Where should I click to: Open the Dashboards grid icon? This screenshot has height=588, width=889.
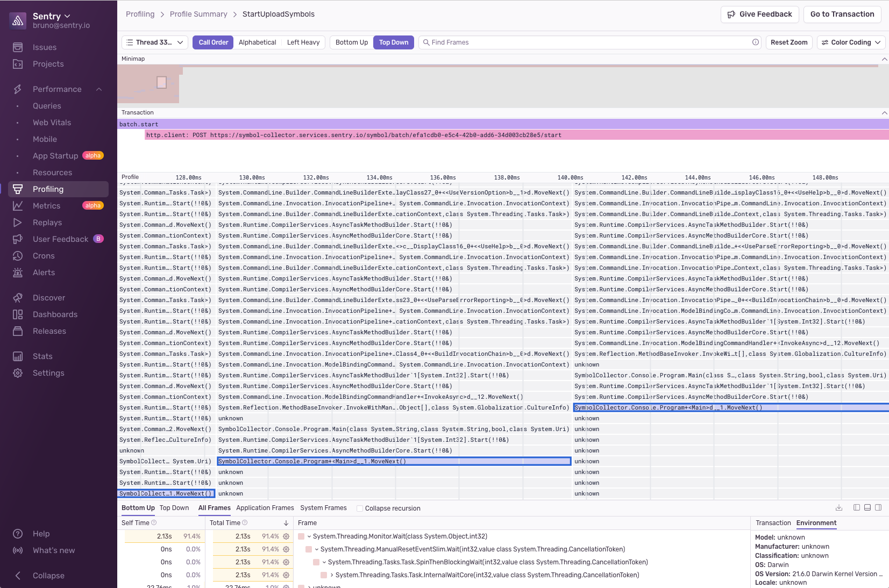point(18,314)
